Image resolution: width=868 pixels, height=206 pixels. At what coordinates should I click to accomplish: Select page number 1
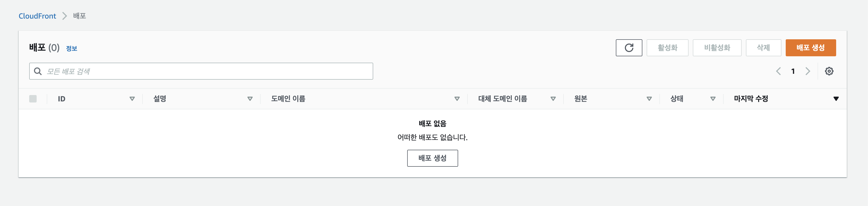793,71
